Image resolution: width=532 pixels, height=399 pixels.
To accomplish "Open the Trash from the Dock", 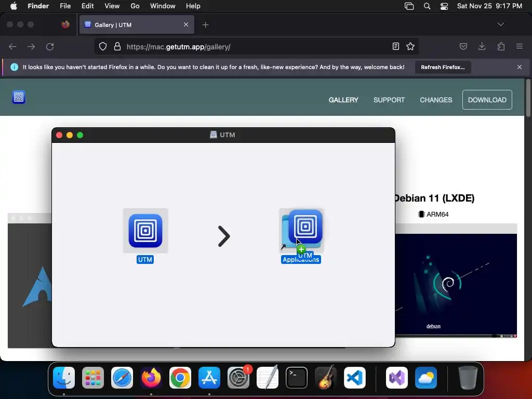I will pos(468,378).
